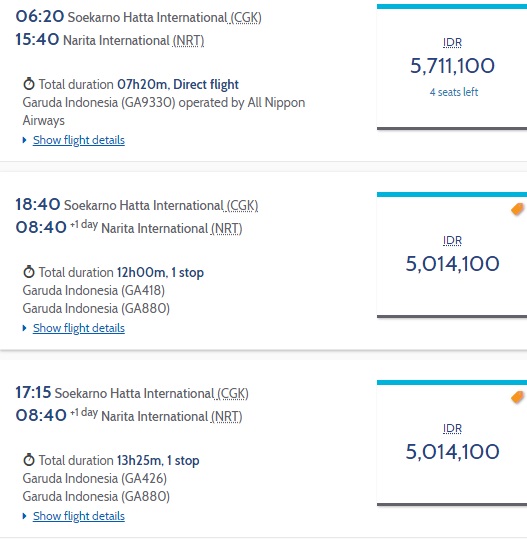This screenshot has height=539, width=527.
Task: Click the stopwatch icon beside 12h00m duration
Action: (x=29, y=272)
